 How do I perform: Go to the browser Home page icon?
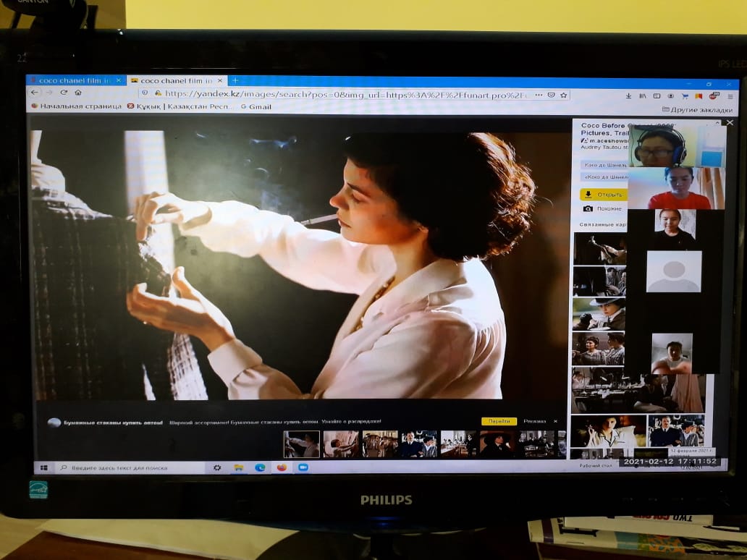pyautogui.click(x=77, y=93)
